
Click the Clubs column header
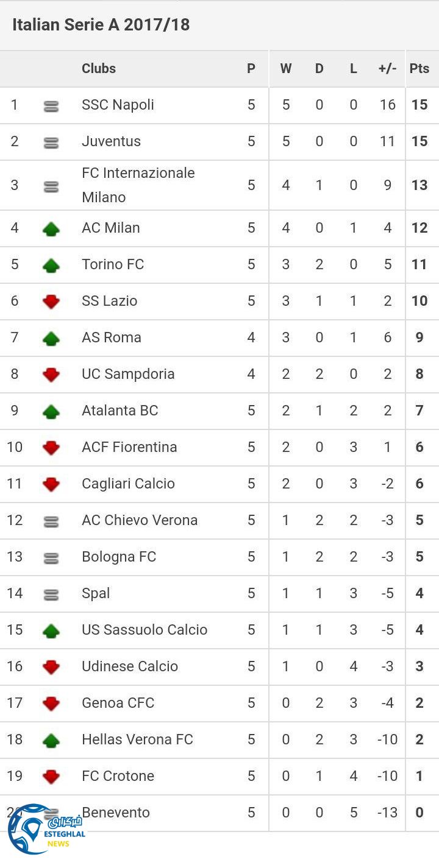[x=99, y=69]
